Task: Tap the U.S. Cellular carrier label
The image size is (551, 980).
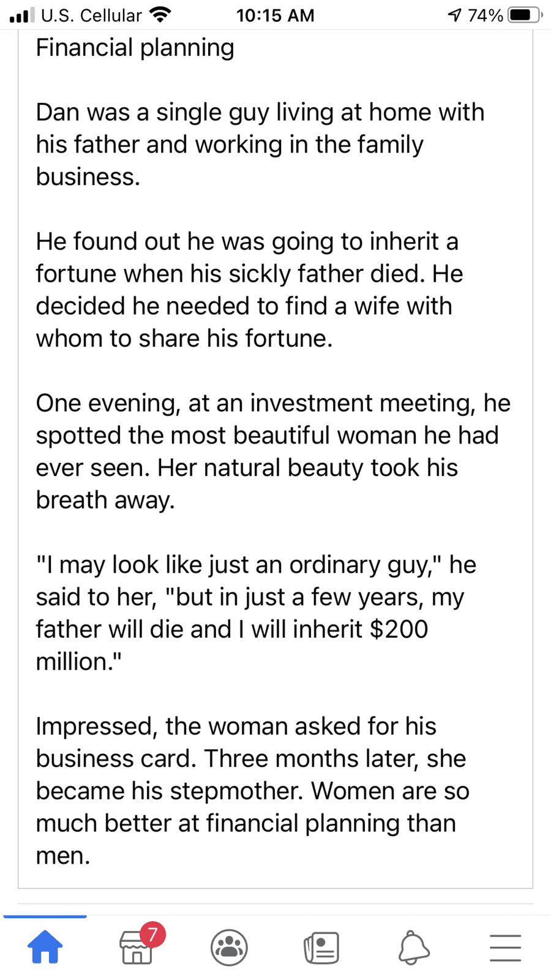Action: click(91, 15)
